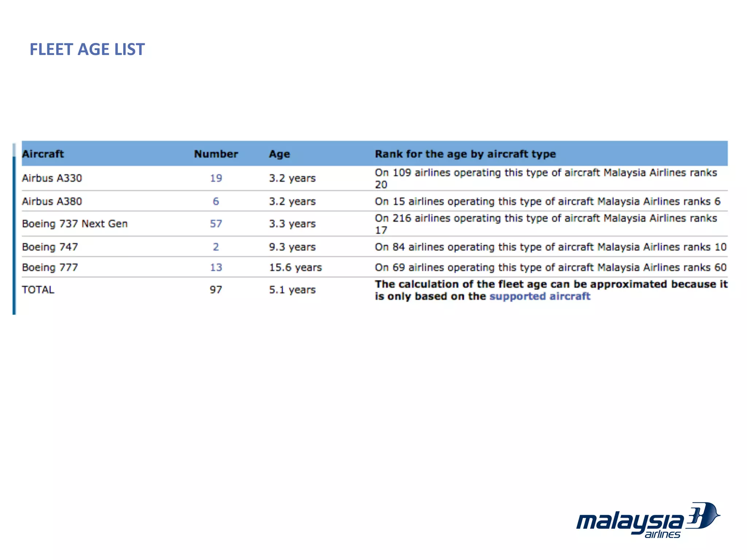Image resolution: width=747 pixels, height=560 pixels.
Task: Select the 'Boeing 737 Next Gen' label
Action: click(x=75, y=223)
